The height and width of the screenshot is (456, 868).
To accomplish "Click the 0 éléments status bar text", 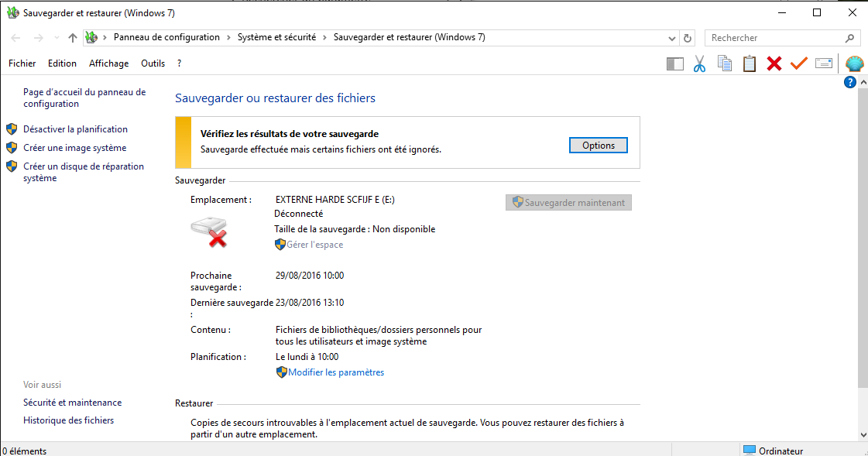I will [25, 451].
